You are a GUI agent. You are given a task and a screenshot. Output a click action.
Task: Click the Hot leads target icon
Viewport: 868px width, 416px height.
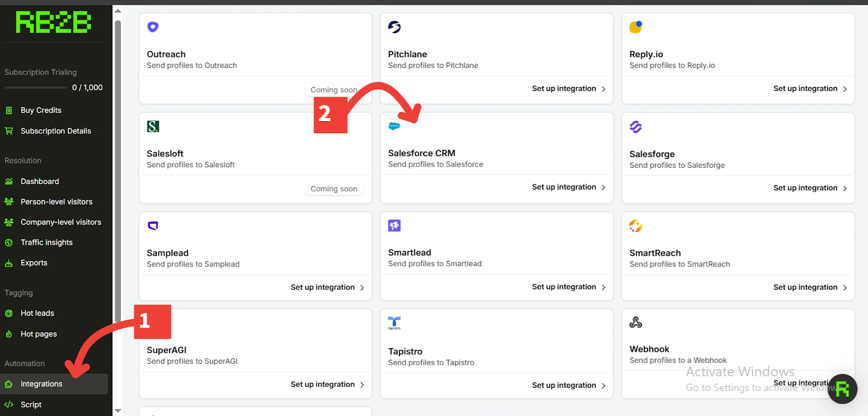[9, 313]
